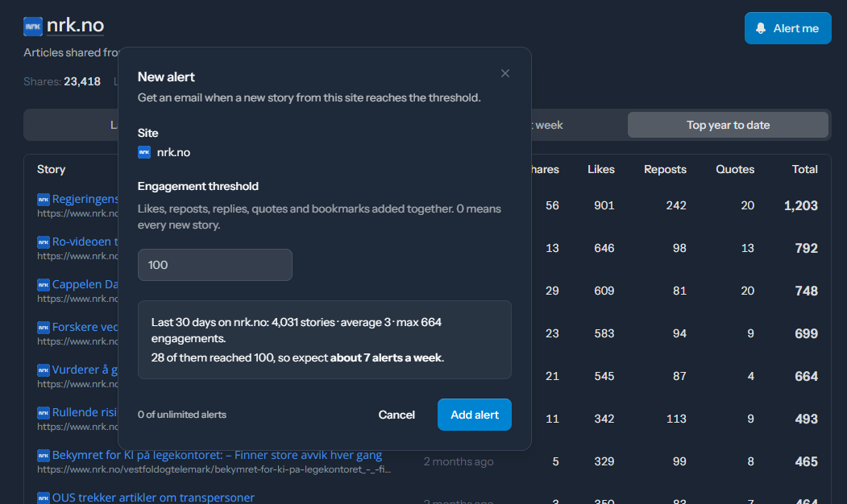Click likes value 646
The image size is (847, 504).
604,248
